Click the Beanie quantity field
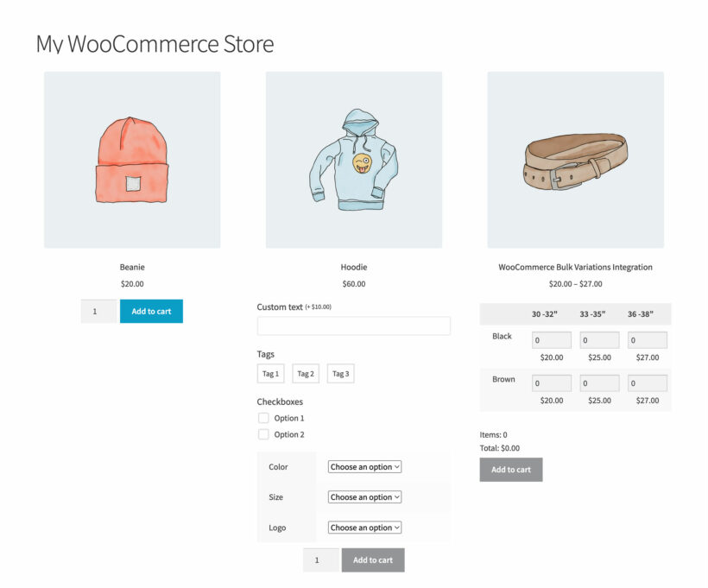This screenshot has width=708, height=588. (98, 311)
